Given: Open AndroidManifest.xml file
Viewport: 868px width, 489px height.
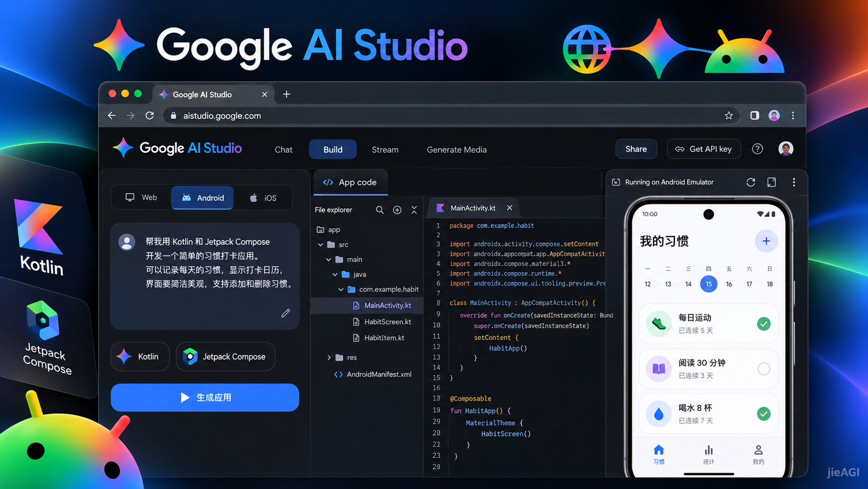Looking at the screenshot, I should (373, 374).
